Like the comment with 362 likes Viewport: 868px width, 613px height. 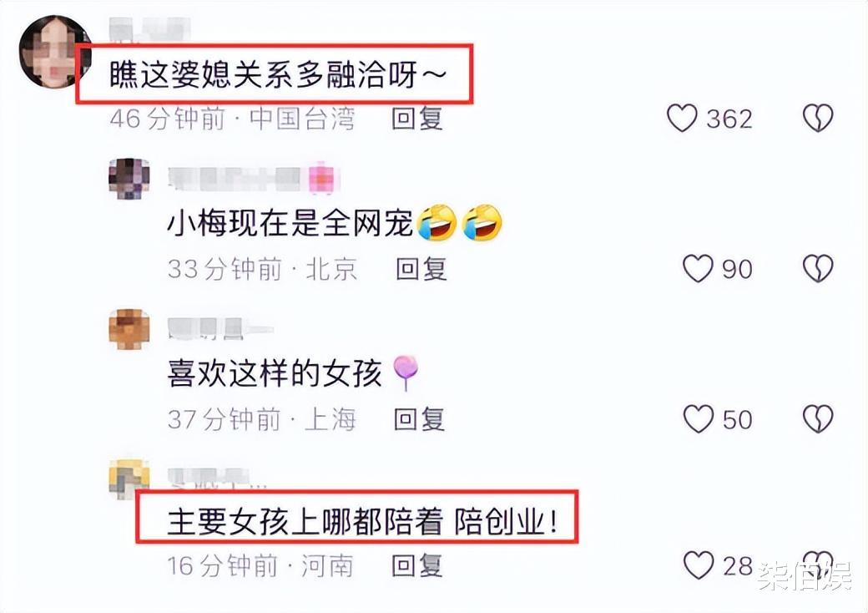[682, 119]
